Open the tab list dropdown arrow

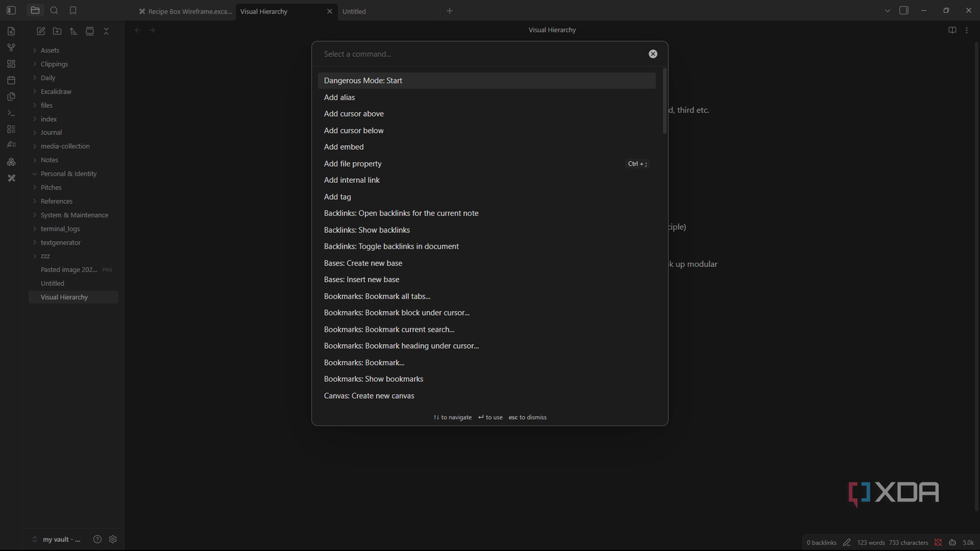pyautogui.click(x=887, y=11)
